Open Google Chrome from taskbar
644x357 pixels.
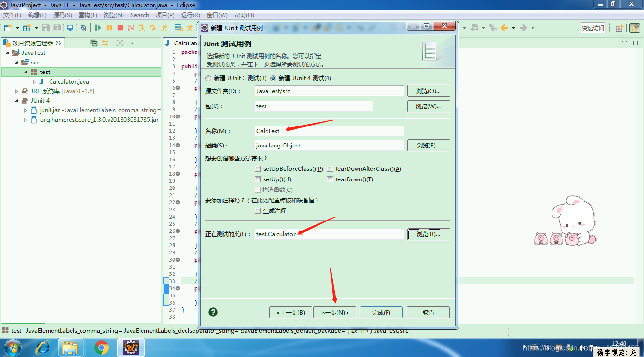point(101,347)
